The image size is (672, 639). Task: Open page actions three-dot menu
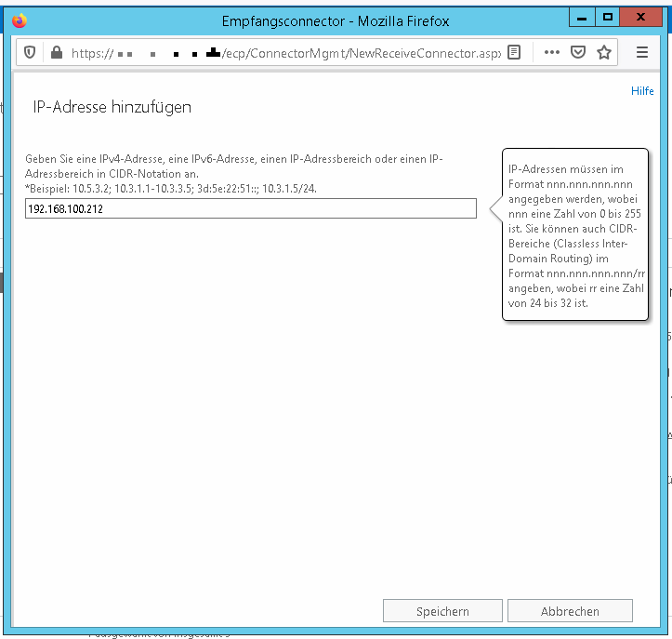point(552,53)
